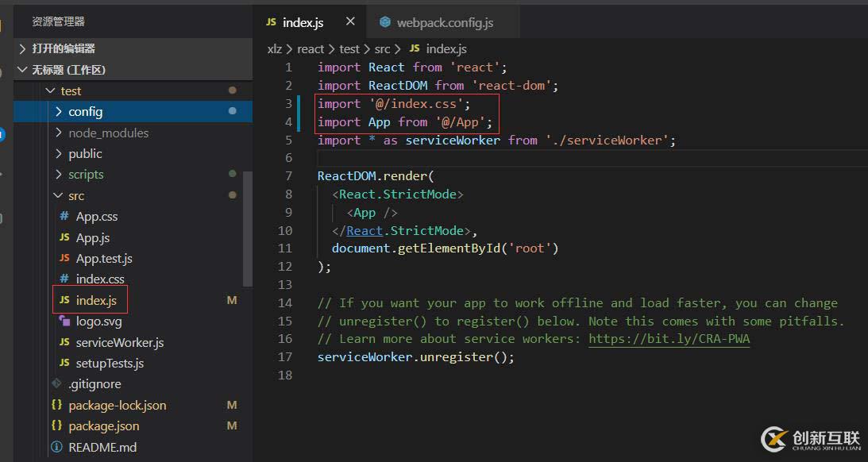This screenshot has height=462, width=868.
Task: Click the M badge beside package-lock.json
Action: coord(232,406)
